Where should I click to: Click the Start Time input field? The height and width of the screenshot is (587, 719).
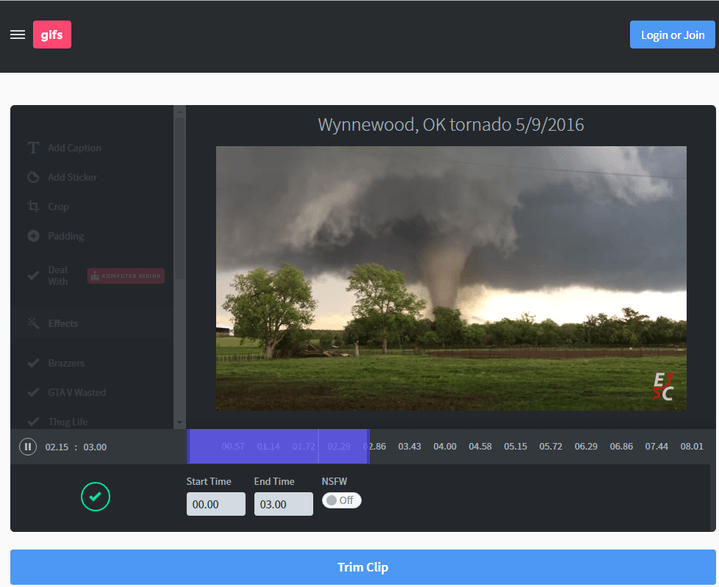[215, 505]
